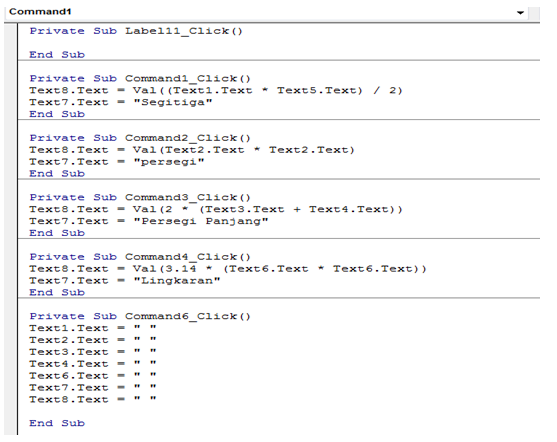Image resolution: width=557 pixels, height=442 pixels.
Task: Click 'Private Sub Command1_Click()' header line
Action: coord(140,79)
